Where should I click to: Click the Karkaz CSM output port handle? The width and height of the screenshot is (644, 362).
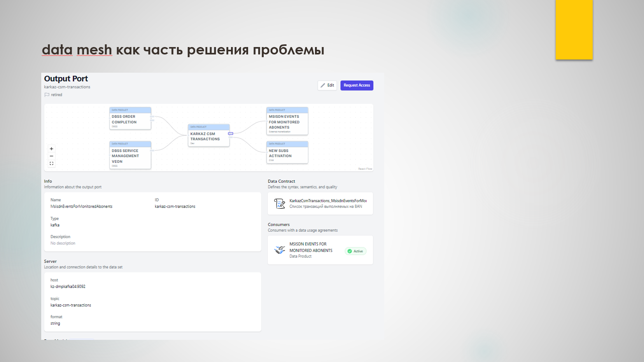coord(231,134)
